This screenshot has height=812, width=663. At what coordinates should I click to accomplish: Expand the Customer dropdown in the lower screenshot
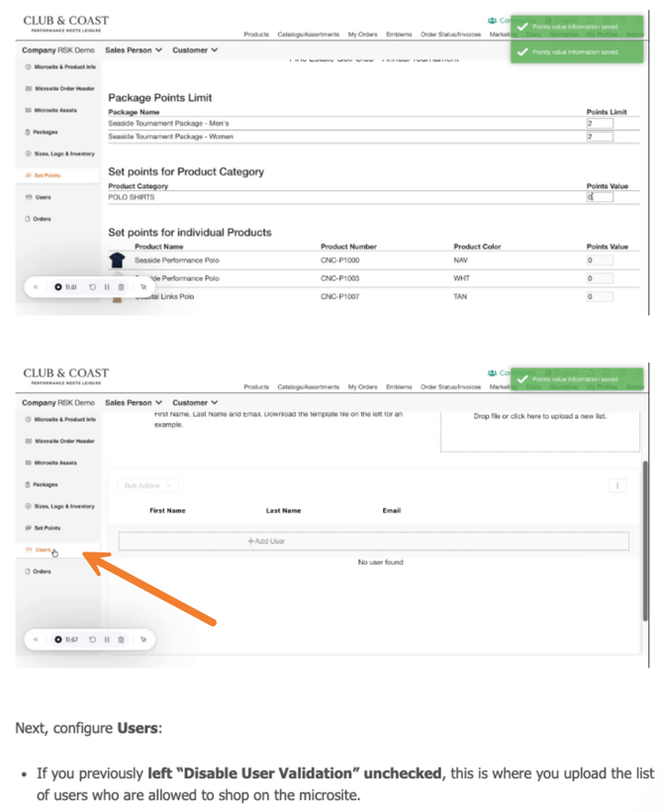pyautogui.click(x=195, y=403)
